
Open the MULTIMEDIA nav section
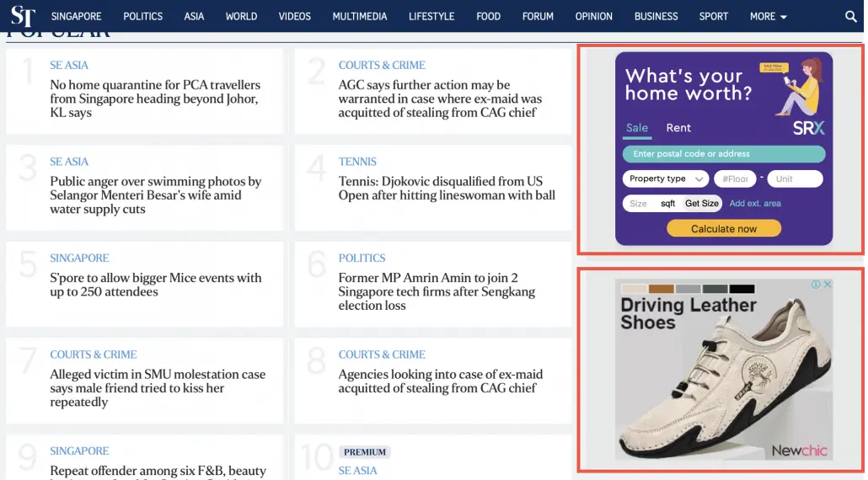tap(360, 17)
